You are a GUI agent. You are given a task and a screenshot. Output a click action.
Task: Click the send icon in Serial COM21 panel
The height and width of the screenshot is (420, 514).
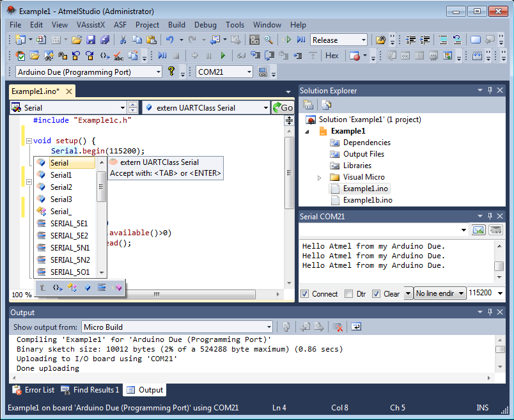pyautogui.click(x=478, y=229)
